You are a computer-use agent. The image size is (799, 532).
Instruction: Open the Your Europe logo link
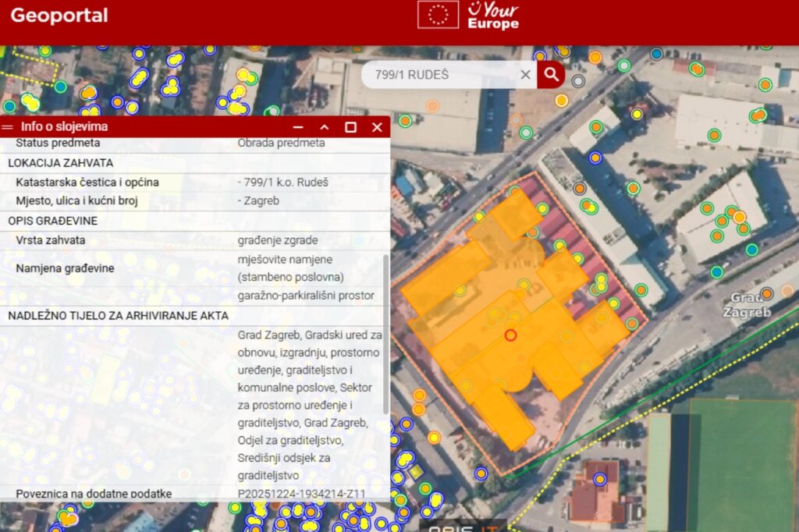[x=492, y=16]
